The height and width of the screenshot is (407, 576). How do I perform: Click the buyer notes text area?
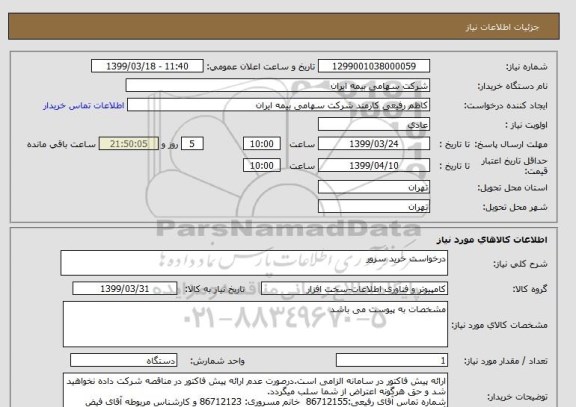[x=255, y=390]
